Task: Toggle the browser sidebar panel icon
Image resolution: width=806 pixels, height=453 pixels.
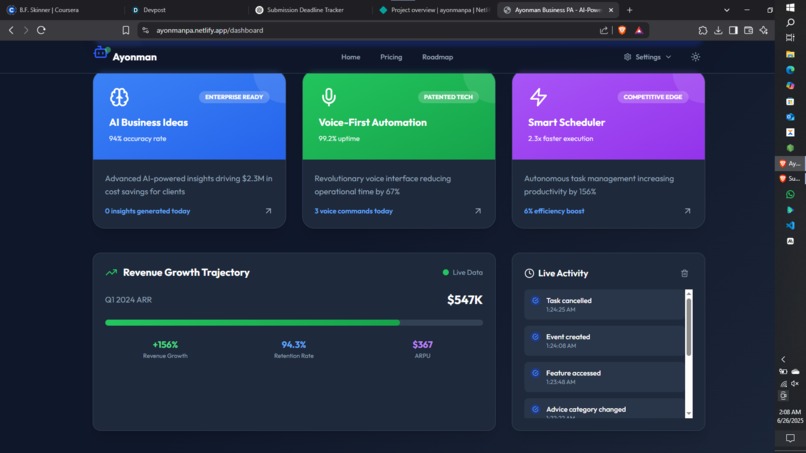Action: coord(733,30)
